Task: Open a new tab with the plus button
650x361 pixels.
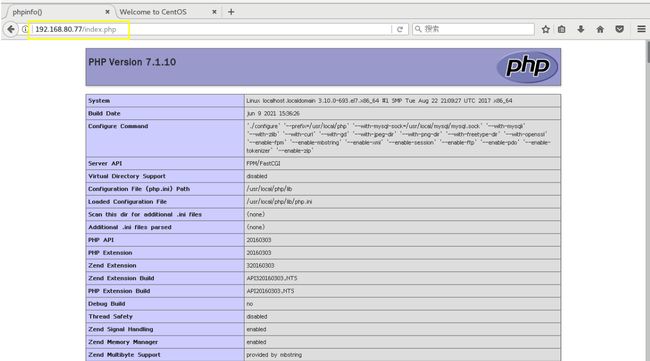Action: pos(231,12)
